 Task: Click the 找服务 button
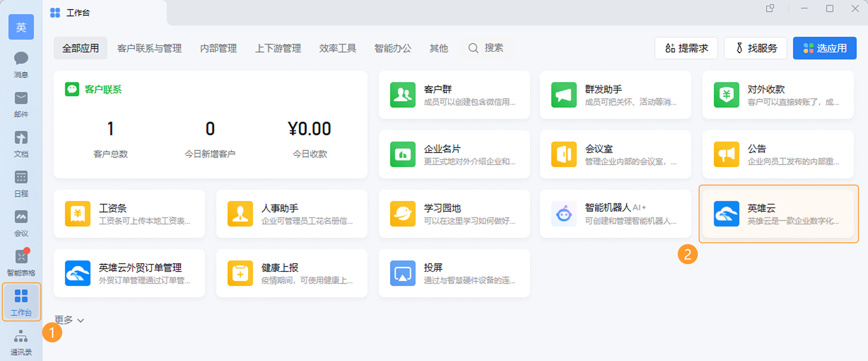755,48
